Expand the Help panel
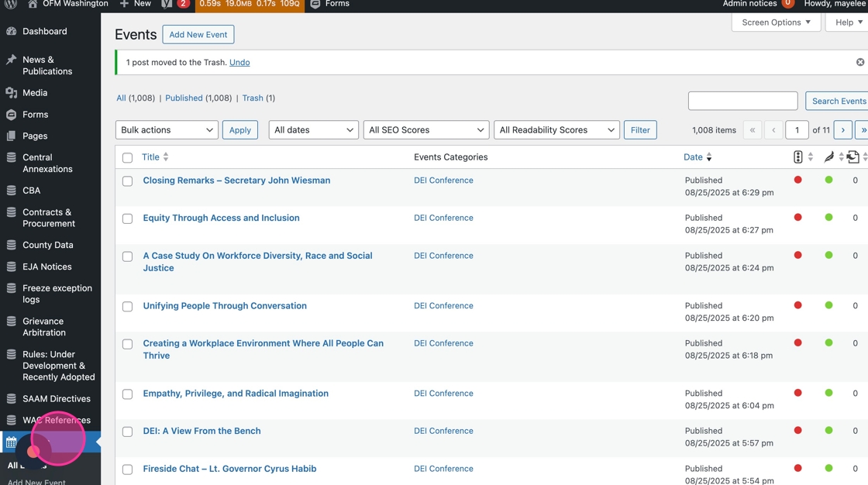Image resolution: width=868 pixels, height=485 pixels. (x=849, y=22)
